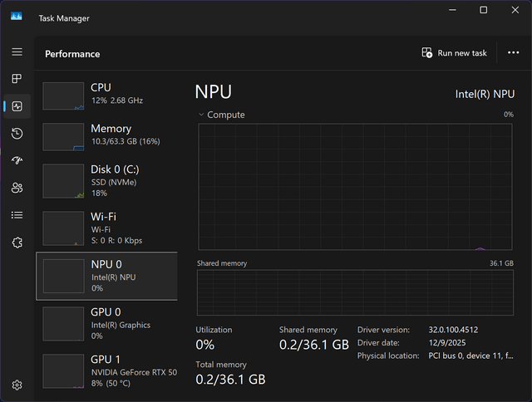Go to the Processes page icon
The width and height of the screenshot is (532, 402).
(17, 79)
